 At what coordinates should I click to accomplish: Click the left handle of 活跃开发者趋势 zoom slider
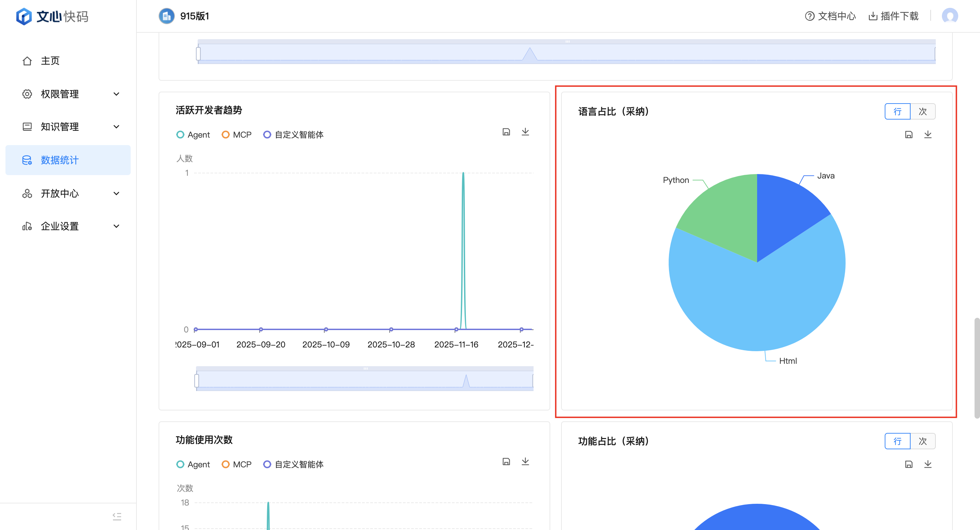pos(197,380)
